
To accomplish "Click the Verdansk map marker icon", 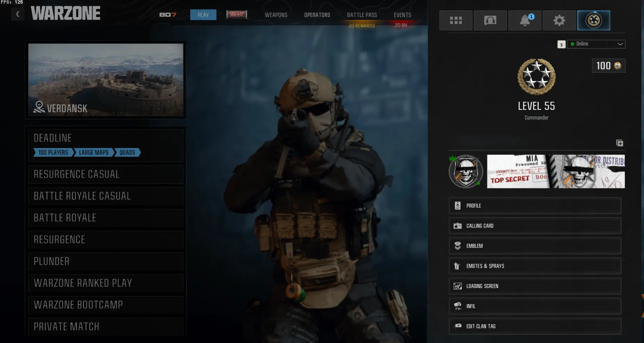I will pyautogui.click(x=39, y=107).
